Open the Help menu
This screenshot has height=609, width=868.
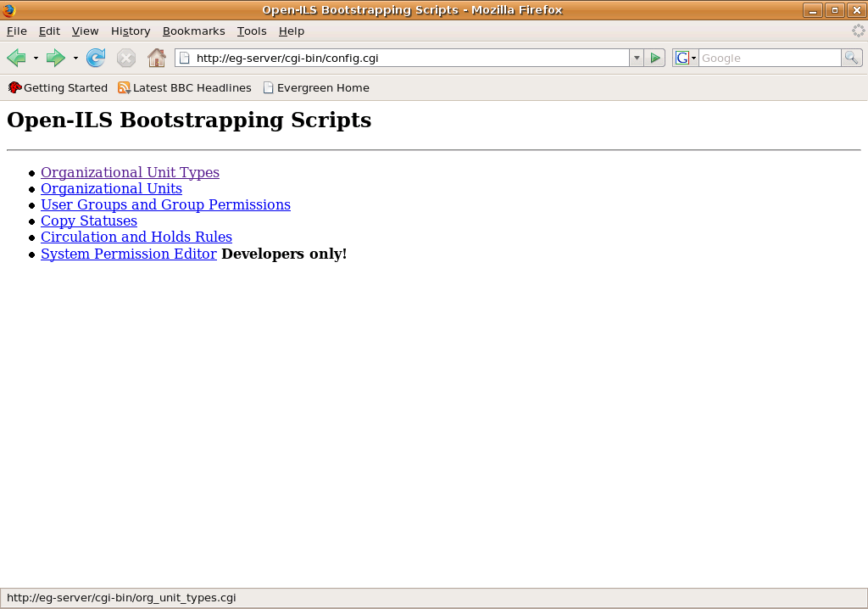(x=292, y=31)
